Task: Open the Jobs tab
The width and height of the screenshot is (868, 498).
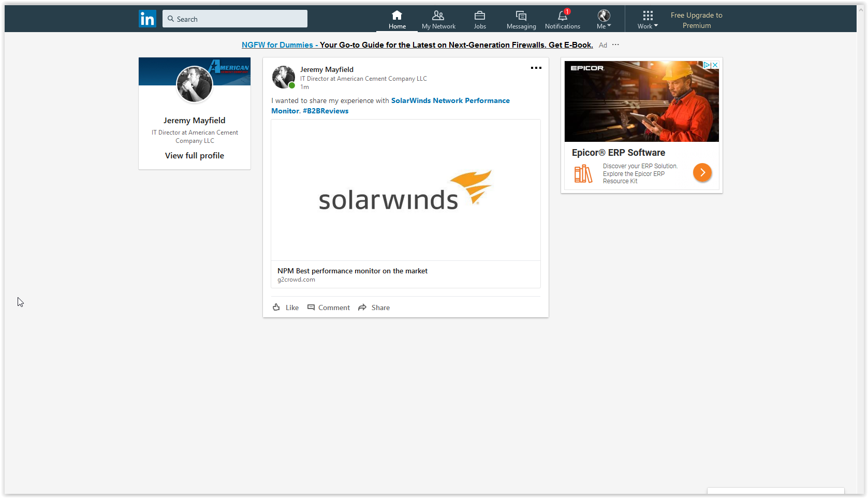Action: pos(480,20)
